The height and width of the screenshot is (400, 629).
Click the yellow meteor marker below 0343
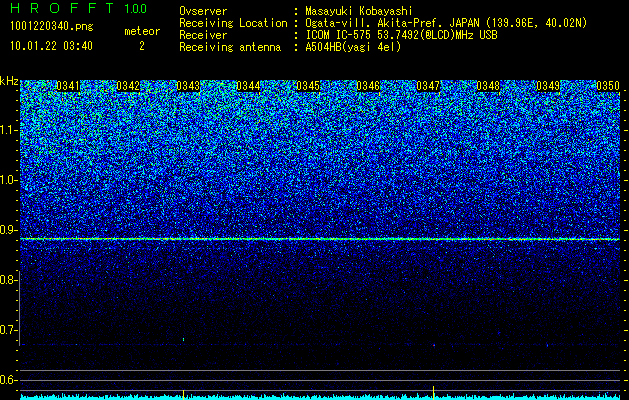[x=183, y=393]
